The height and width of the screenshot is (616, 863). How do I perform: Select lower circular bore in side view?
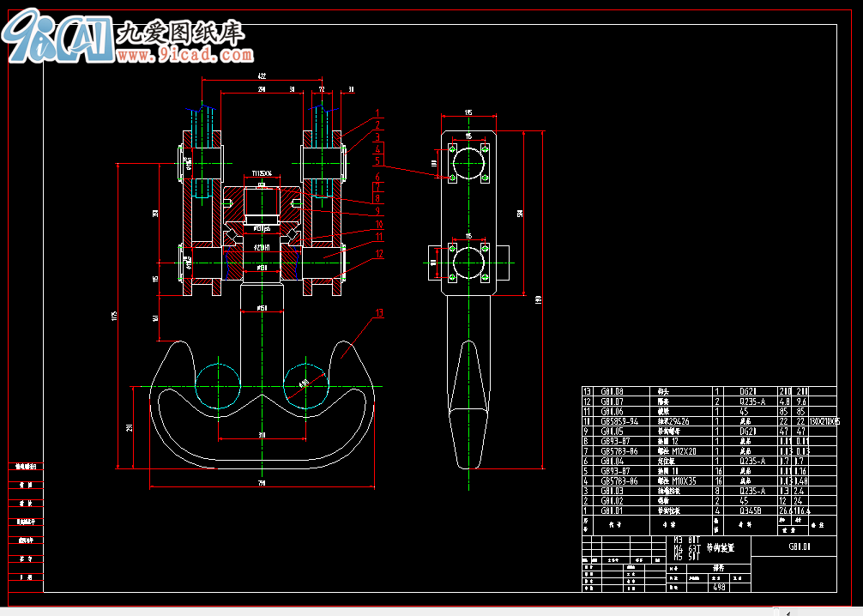[468, 262]
